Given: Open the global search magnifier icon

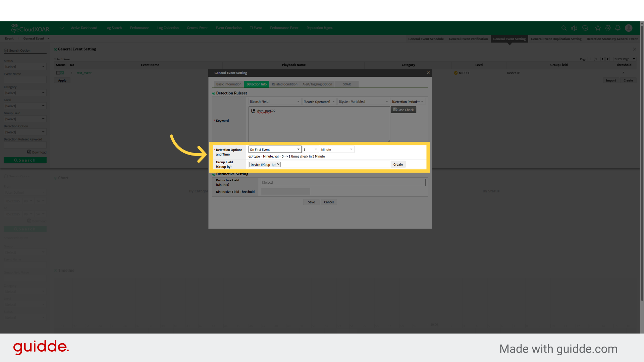Looking at the screenshot, I should pos(564,28).
